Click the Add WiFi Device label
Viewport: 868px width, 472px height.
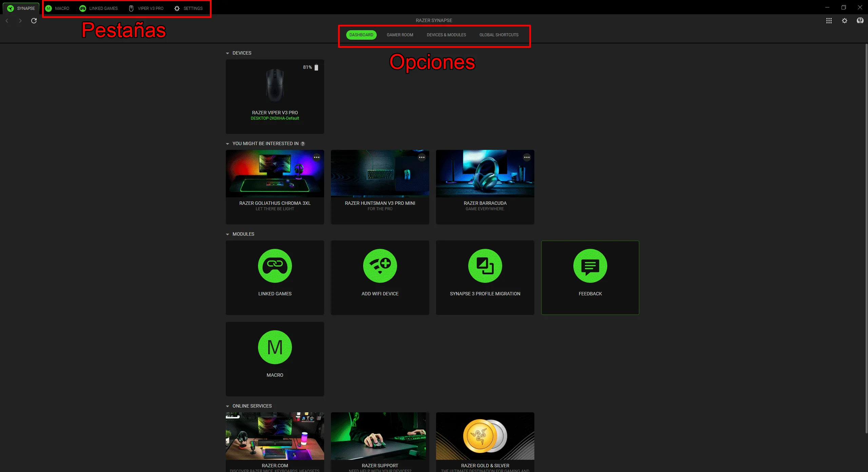380,294
